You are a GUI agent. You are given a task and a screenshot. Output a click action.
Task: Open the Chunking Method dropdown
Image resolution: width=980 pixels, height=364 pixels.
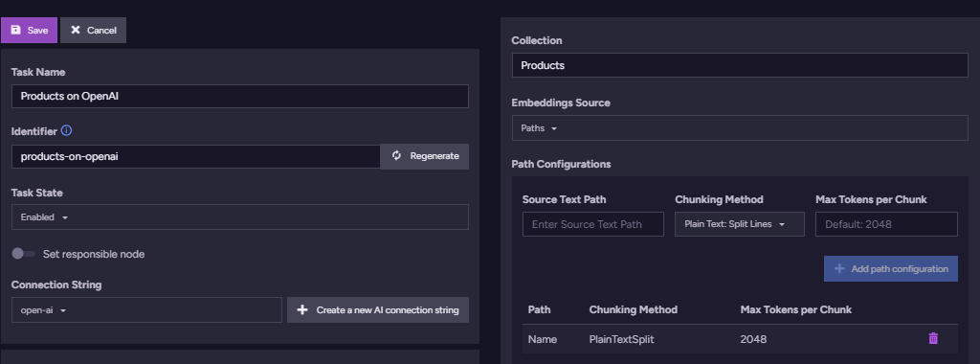pos(740,224)
